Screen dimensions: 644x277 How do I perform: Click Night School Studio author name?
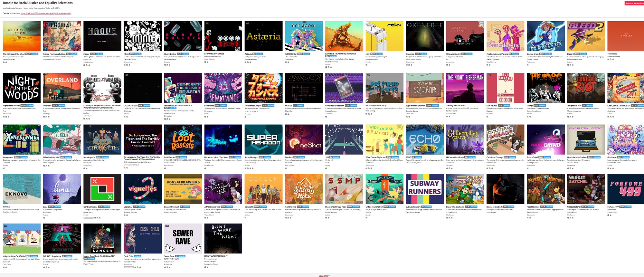[x=413, y=60]
